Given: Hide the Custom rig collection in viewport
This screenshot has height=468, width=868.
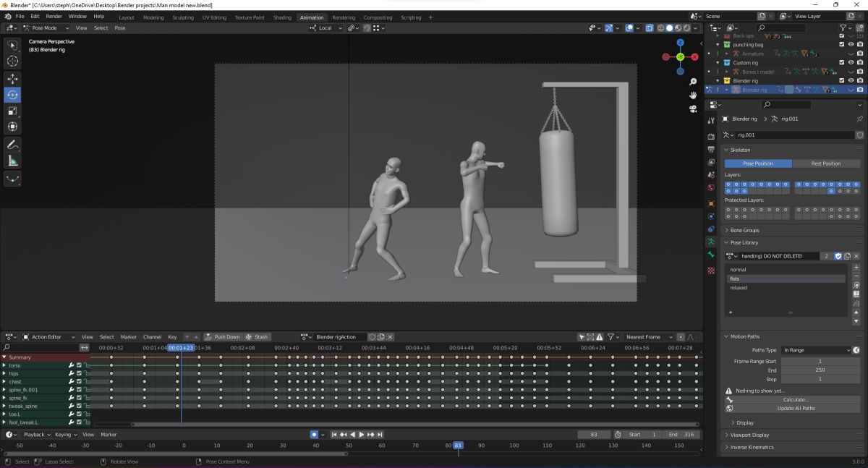Looking at the screenshot, I should point(851,63).
